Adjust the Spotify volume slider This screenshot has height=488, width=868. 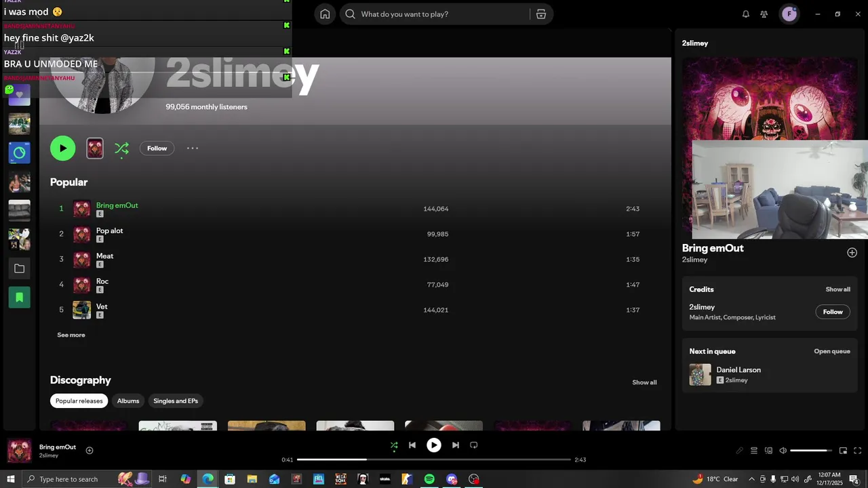click(812, 451)
